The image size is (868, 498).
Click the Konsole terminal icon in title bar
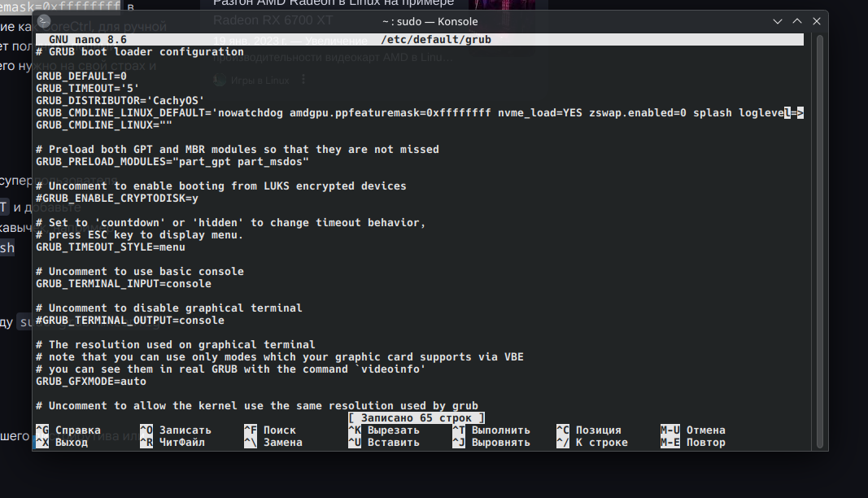pos(44,21)
